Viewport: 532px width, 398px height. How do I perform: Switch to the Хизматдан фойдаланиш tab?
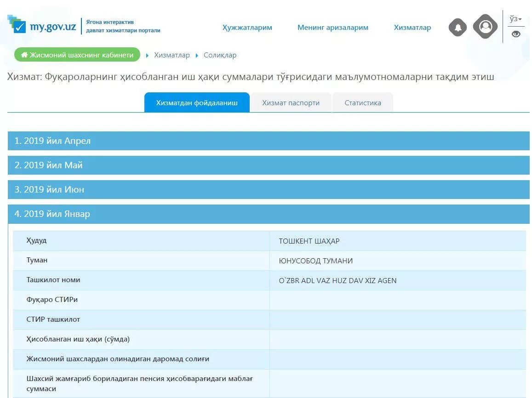pos(197,103)
